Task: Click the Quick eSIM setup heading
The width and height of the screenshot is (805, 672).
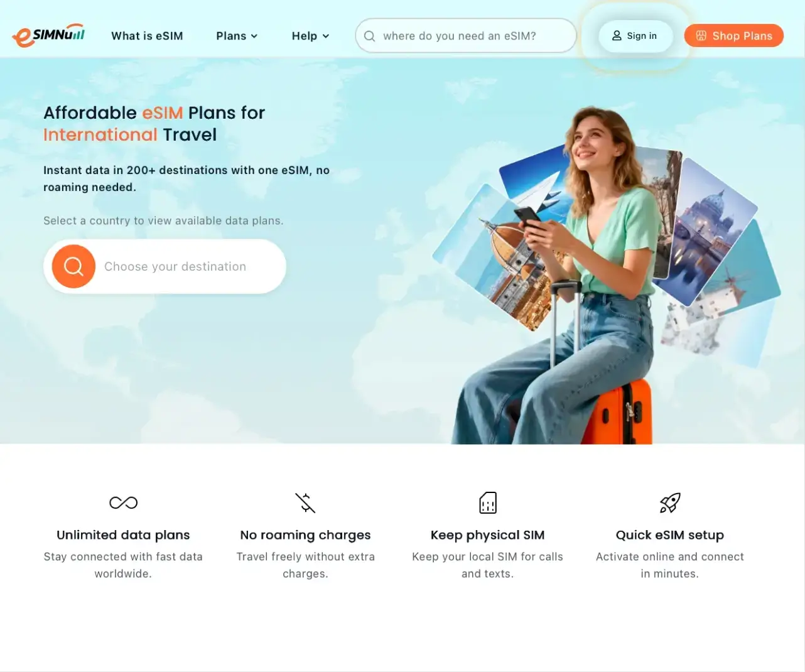Action: pos(670,535)
